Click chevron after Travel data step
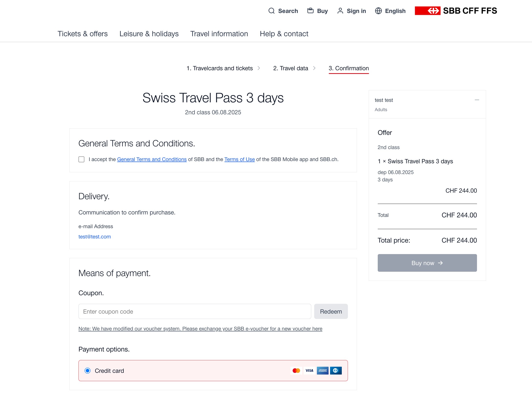Image resolution: width=532 pixels, height=399 pixels. click(314, 68)
